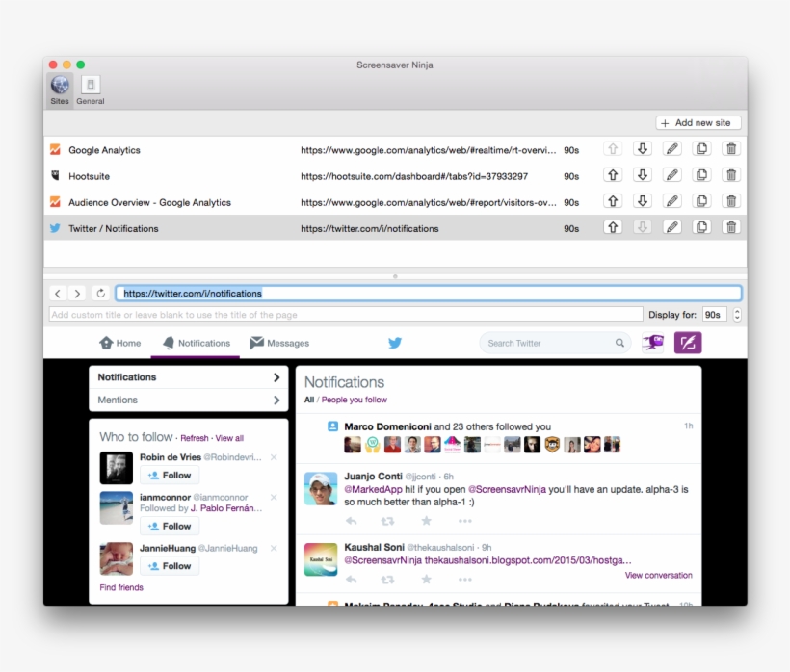Expand the Notifications sidebar item
The width and height of the screenshot is (790, 672).
189,377
